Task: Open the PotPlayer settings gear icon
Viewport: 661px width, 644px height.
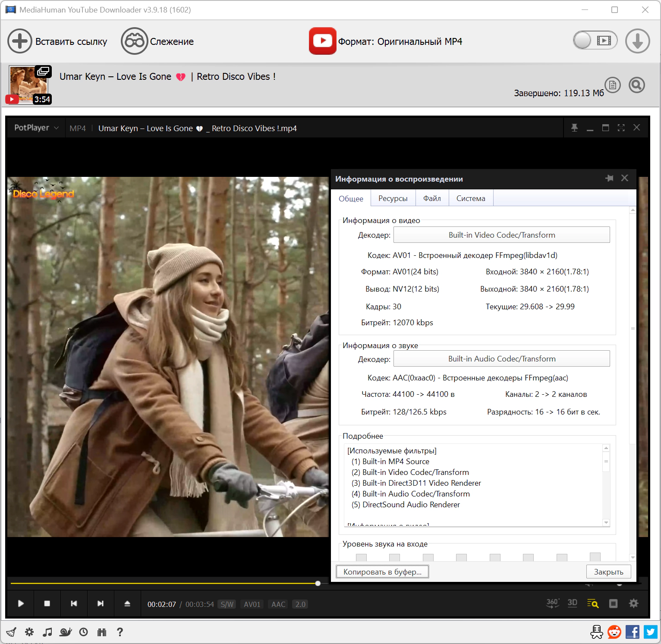Action: point(633,603)
